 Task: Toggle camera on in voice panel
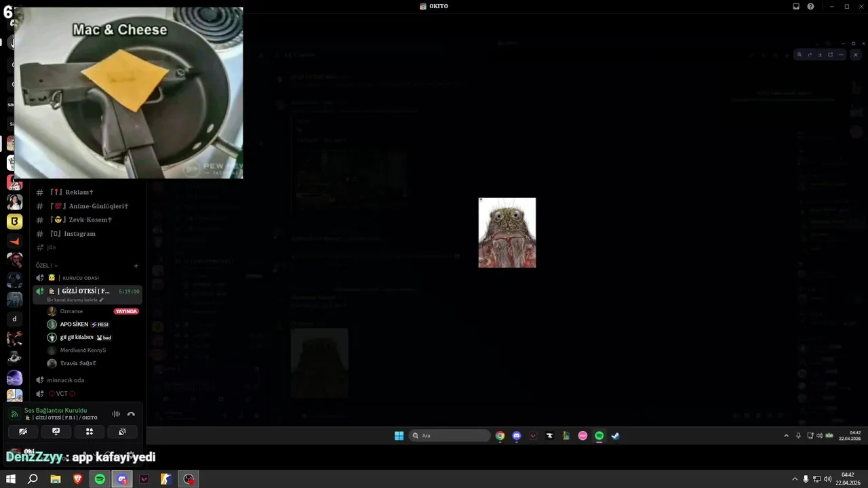tap(23, 431)
